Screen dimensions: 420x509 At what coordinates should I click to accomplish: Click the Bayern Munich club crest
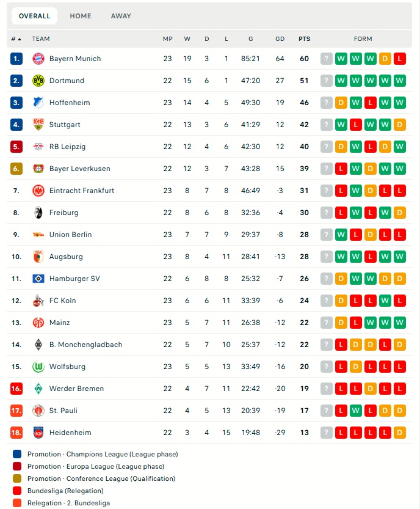38,59
